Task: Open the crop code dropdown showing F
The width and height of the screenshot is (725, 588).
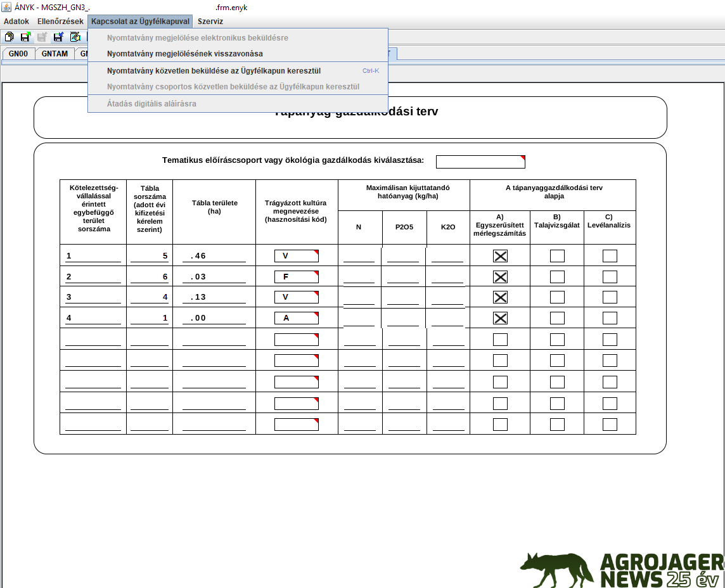Action: (296, 277)
